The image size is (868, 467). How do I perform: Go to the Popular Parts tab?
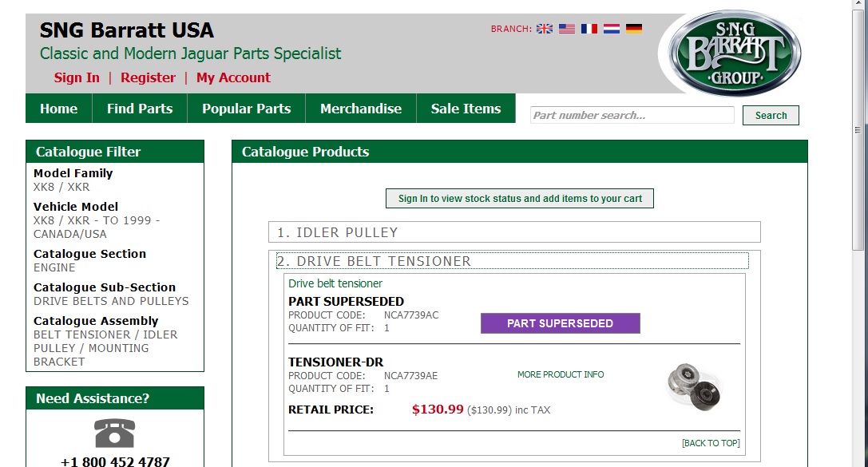tap(246, 109)
